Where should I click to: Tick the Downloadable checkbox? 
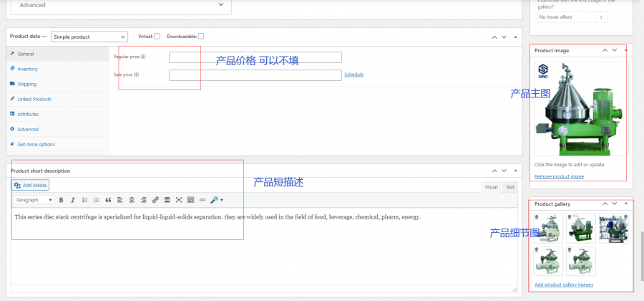(x=201, y=36)
